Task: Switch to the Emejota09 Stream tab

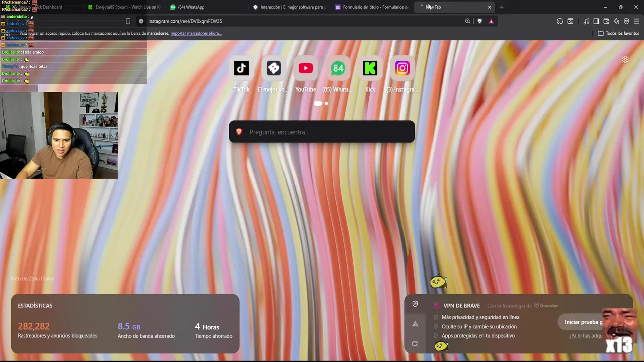Action: point(123,7)
